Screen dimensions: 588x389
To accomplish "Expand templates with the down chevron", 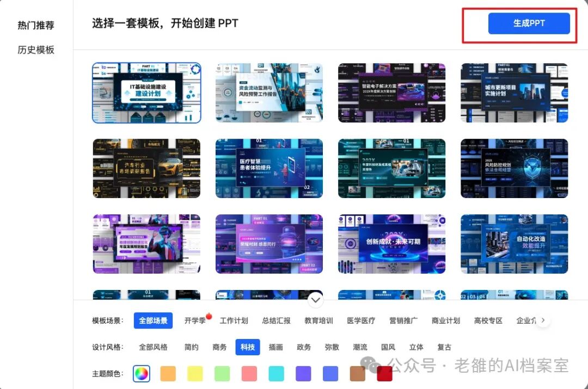I will tap(316, 300).
